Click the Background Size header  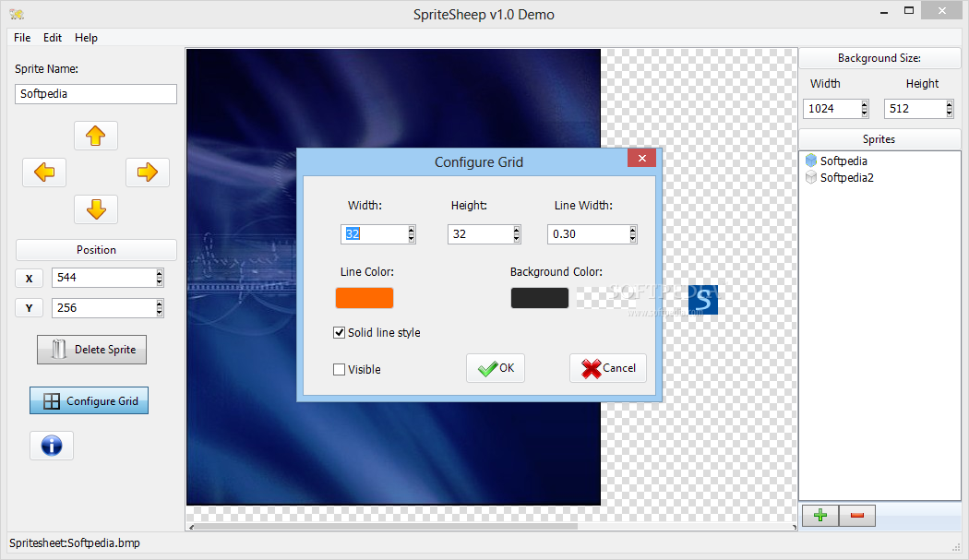tap(879, 58)
